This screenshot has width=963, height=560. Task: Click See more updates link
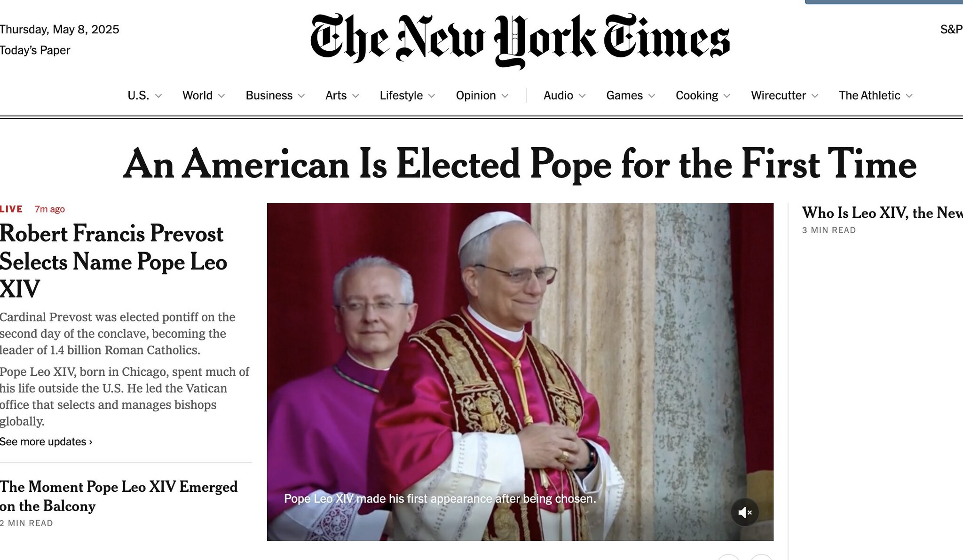pos(46,442)
